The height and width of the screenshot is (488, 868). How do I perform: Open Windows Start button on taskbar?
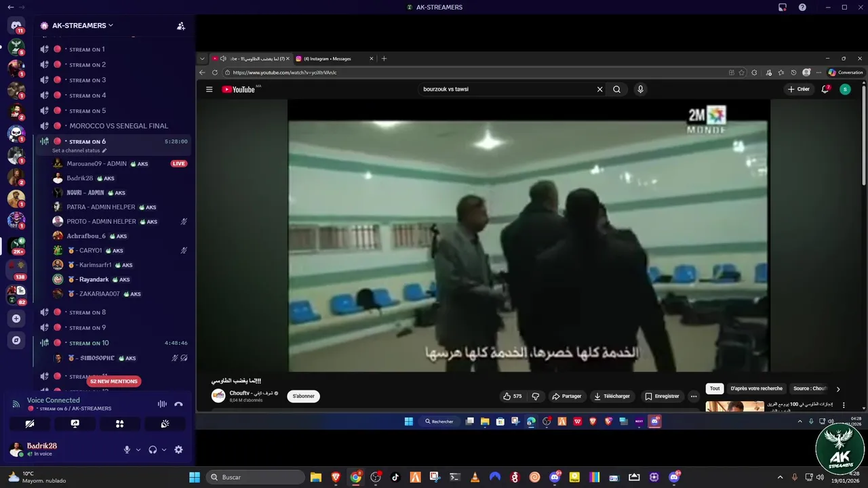pos(195,477)
